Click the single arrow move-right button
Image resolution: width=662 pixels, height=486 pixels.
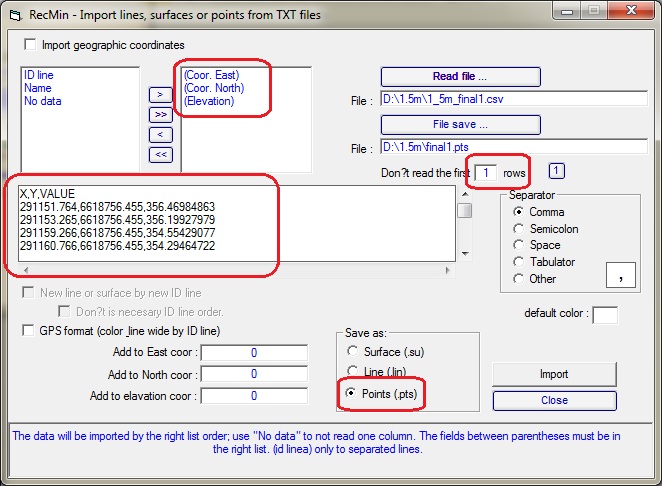[160, 95]
